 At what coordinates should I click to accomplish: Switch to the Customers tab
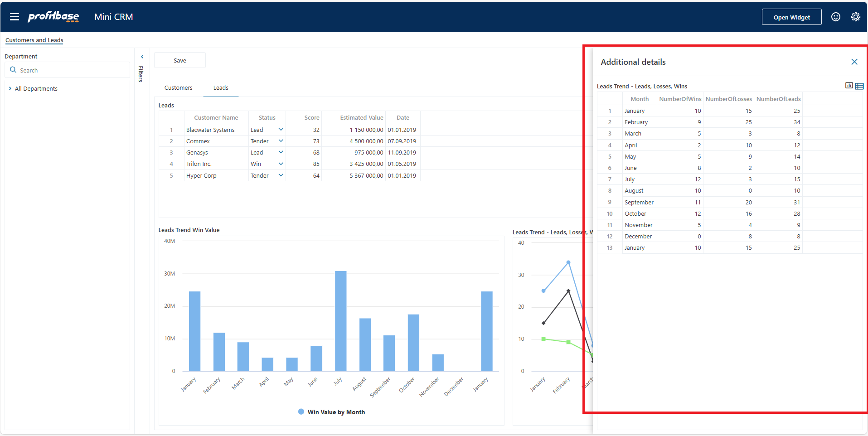[x=178, y=88]
